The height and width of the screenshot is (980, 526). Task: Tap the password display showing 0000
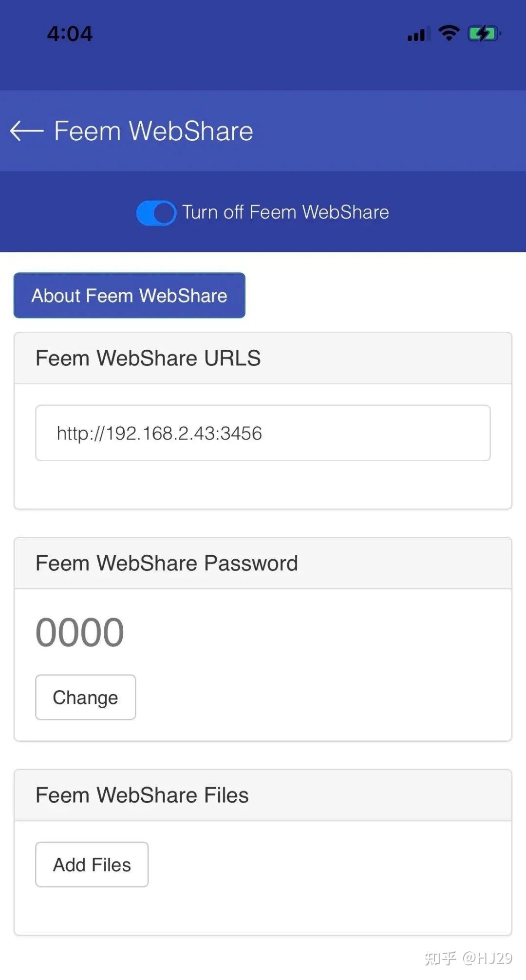point(79,631)
